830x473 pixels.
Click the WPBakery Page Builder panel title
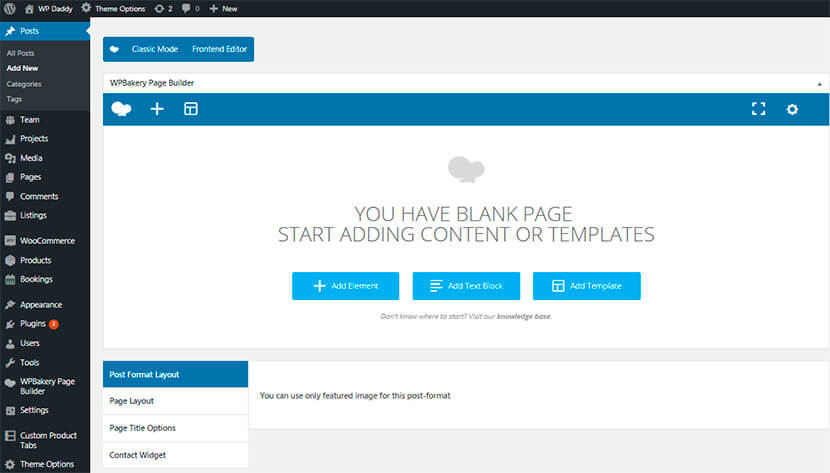click(152, 83)
